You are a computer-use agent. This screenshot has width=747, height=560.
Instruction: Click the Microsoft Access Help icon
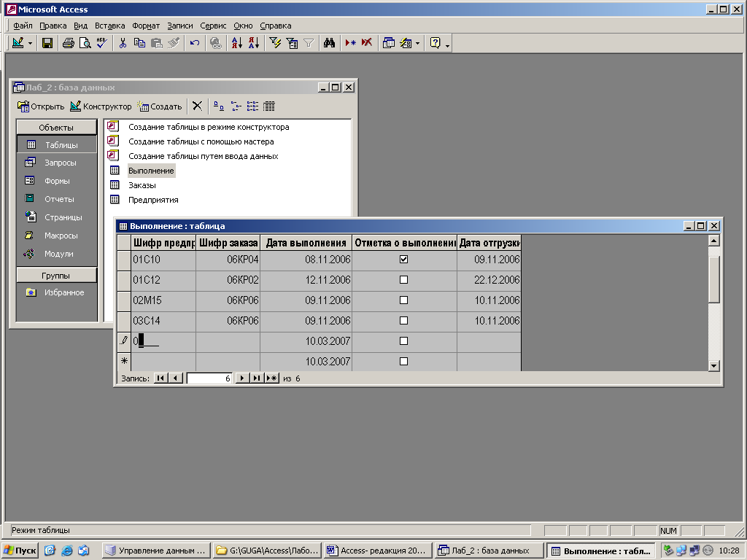tap(435, 43)
